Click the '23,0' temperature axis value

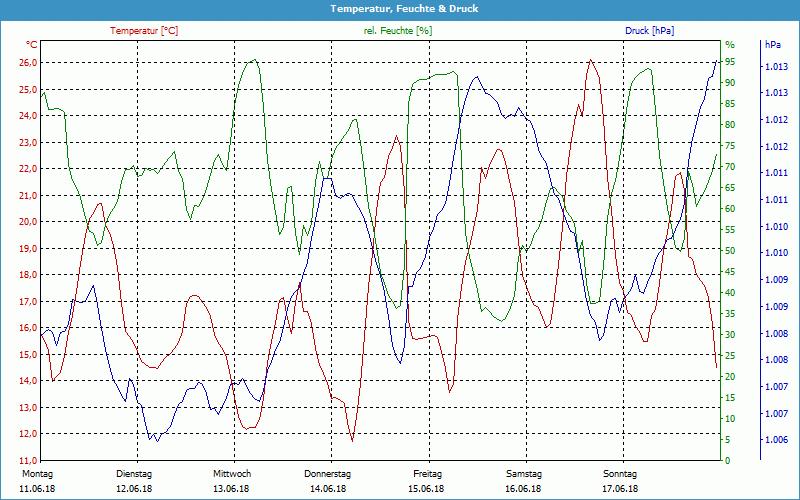click(x=28, y=142)
